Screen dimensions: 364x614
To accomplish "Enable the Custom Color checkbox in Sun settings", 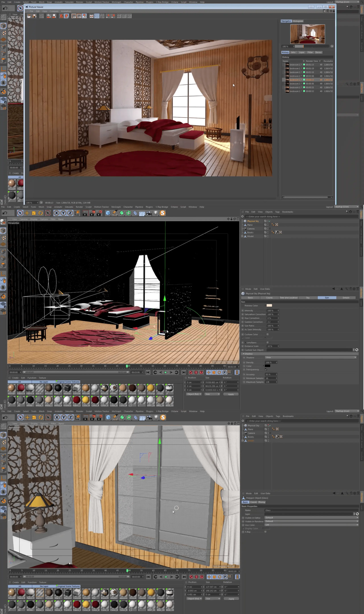I will (x=268, y=334).
